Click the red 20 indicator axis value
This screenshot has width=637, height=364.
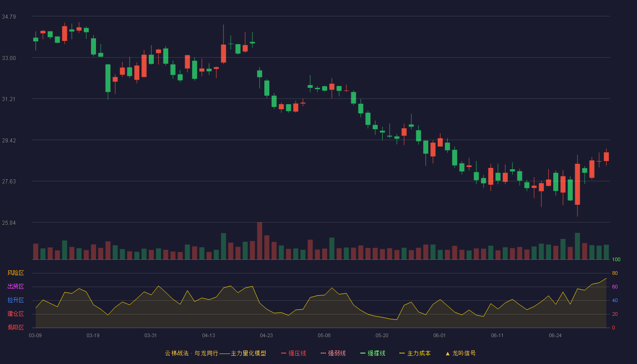tap(615, 314)
